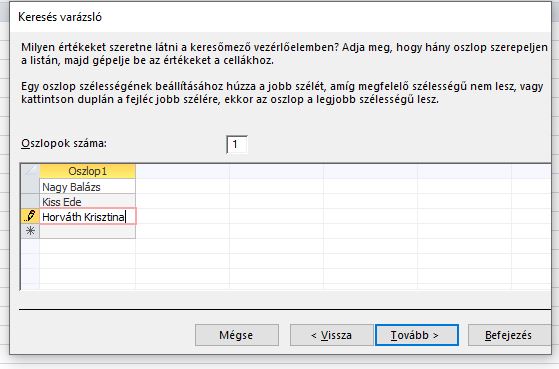Click the Oszlopok száma label
This screenshot has width=559, height=369.
tap(64, 143)
